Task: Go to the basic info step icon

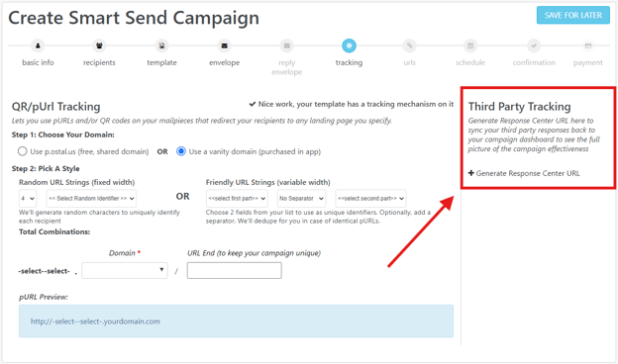Action: coord(38,46)
